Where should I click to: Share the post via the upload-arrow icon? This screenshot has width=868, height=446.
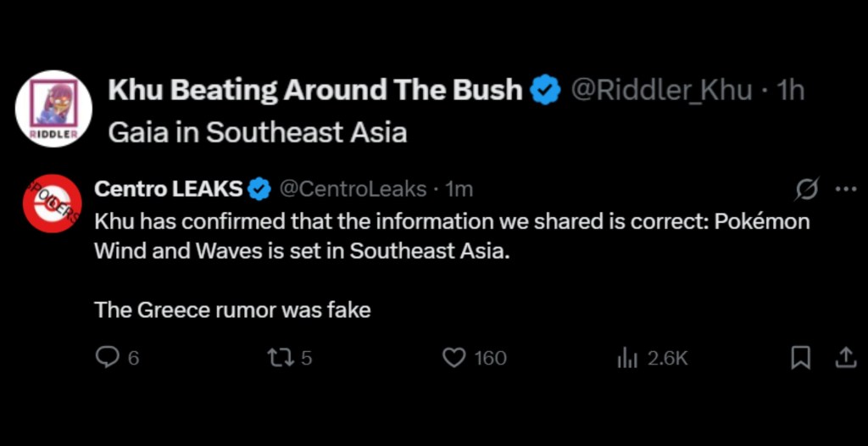tap(846, 358)
